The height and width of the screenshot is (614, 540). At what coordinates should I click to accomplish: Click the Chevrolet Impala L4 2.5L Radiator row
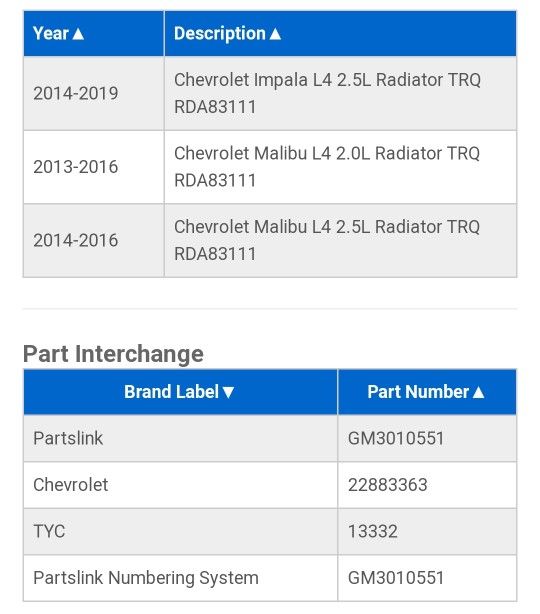pyautogui.click(x=270, y=93)
